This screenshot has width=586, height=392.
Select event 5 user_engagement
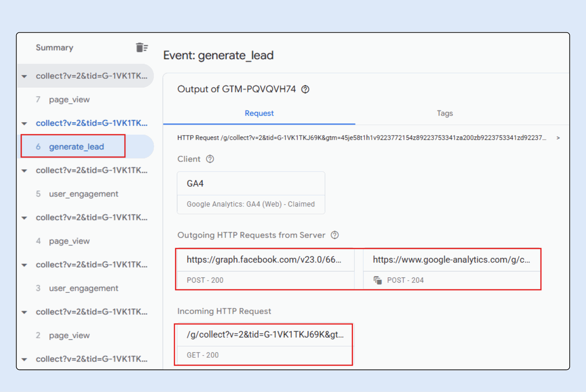click(83, 194)
